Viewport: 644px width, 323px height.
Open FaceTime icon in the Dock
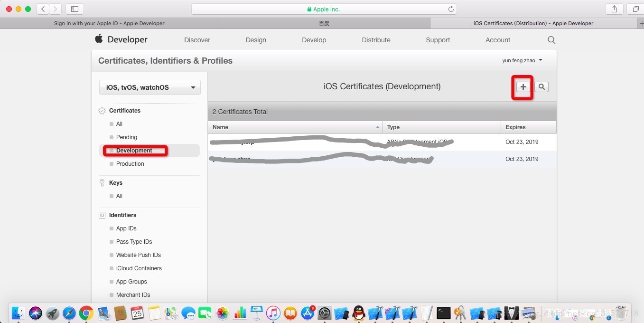[205, 313]
